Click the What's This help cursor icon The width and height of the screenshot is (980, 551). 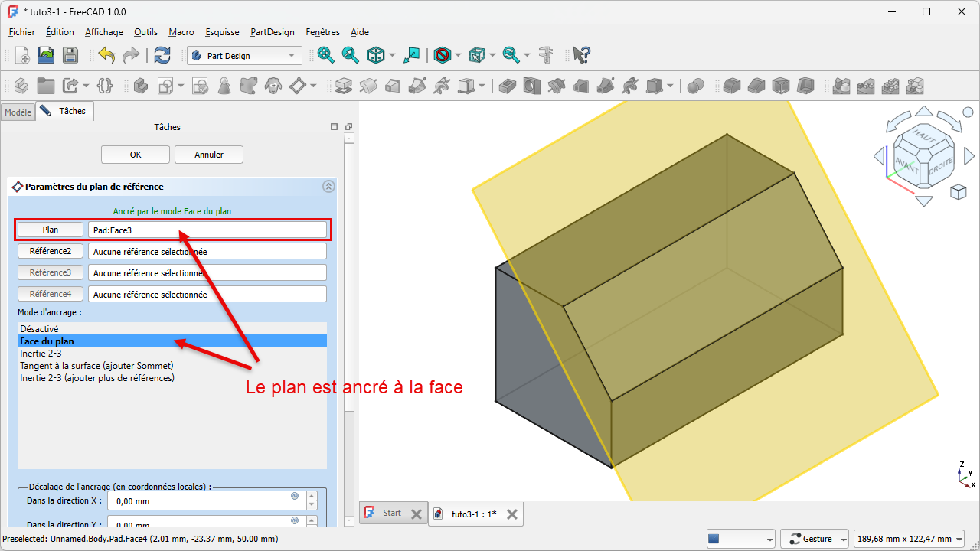pos(581,55)
